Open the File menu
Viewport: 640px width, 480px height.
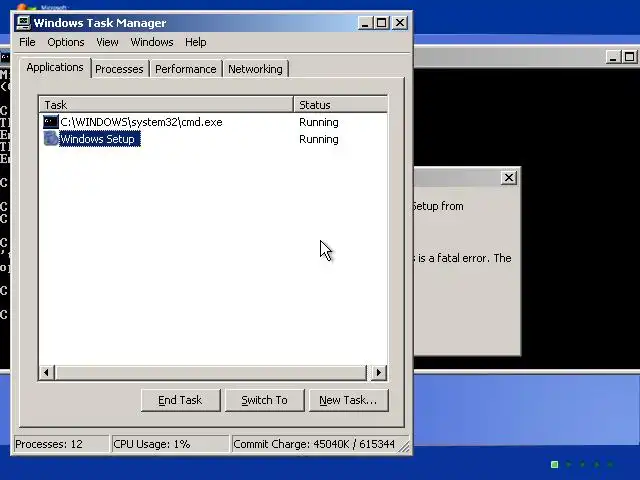tap(27, 42)
